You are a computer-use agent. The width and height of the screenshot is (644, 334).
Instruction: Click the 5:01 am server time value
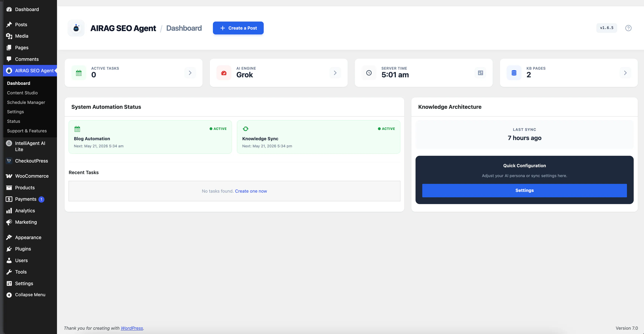click(x=395, y=75)
